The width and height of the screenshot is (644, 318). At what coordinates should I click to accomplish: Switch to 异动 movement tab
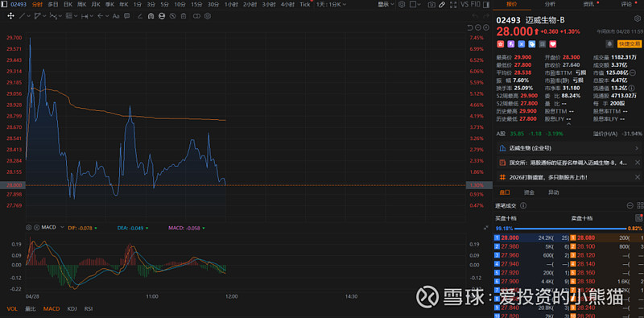coord(554,192)
